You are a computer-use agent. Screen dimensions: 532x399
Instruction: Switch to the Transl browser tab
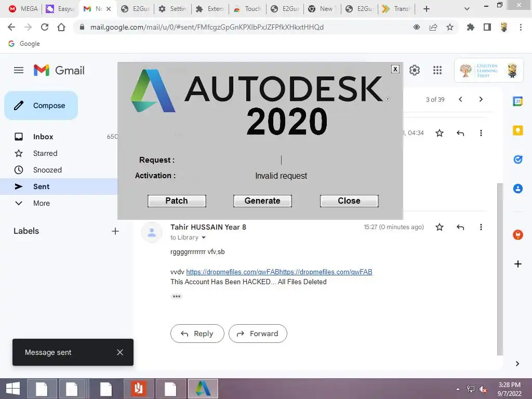point(396,9)
